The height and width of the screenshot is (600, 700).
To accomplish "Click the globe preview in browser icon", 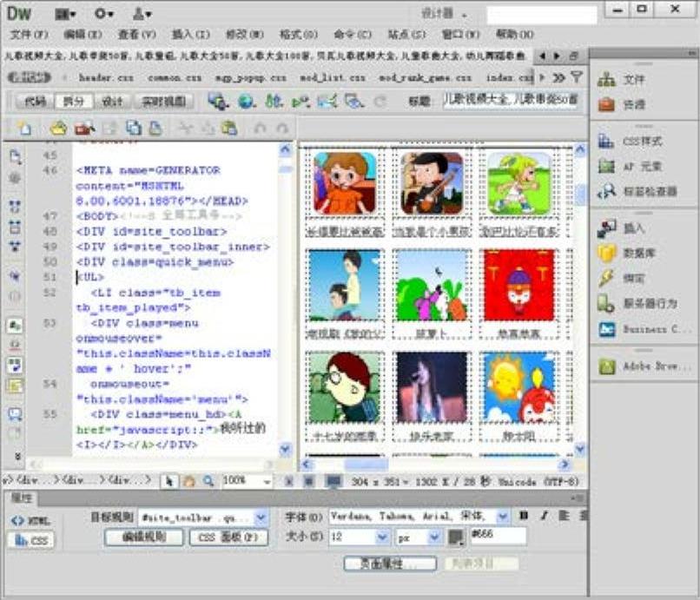I will pyautogui.click(x=247, y=102).
